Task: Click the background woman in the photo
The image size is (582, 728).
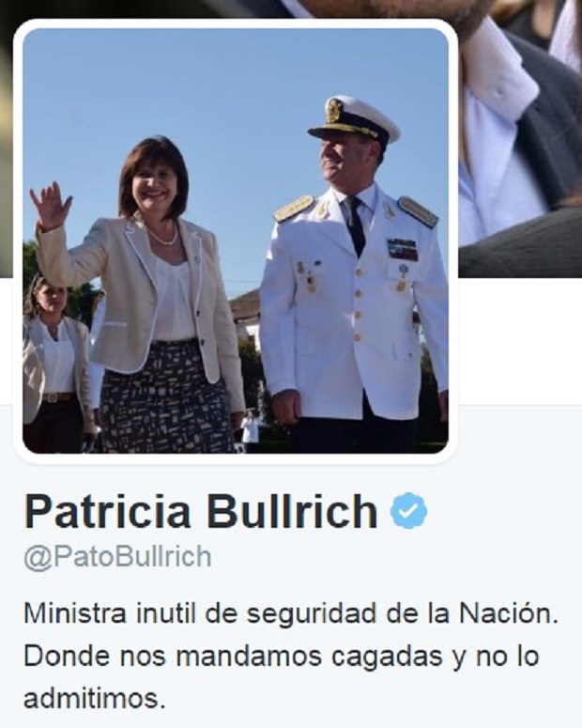Action: [x=55, y=364]
